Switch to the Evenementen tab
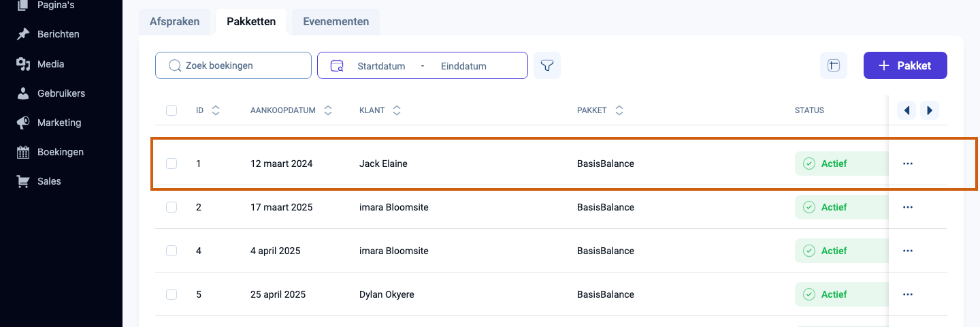980x327 pixels. [x=336, y=22]
